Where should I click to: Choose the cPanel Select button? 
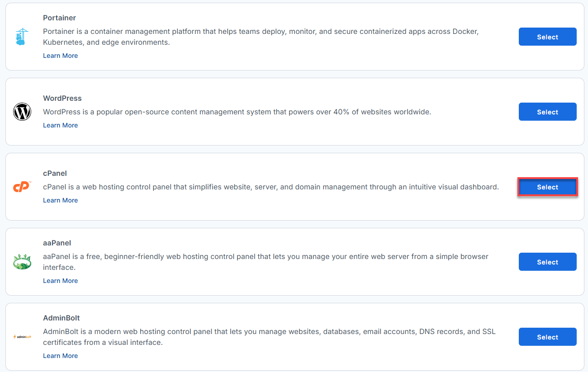point(547,187)
